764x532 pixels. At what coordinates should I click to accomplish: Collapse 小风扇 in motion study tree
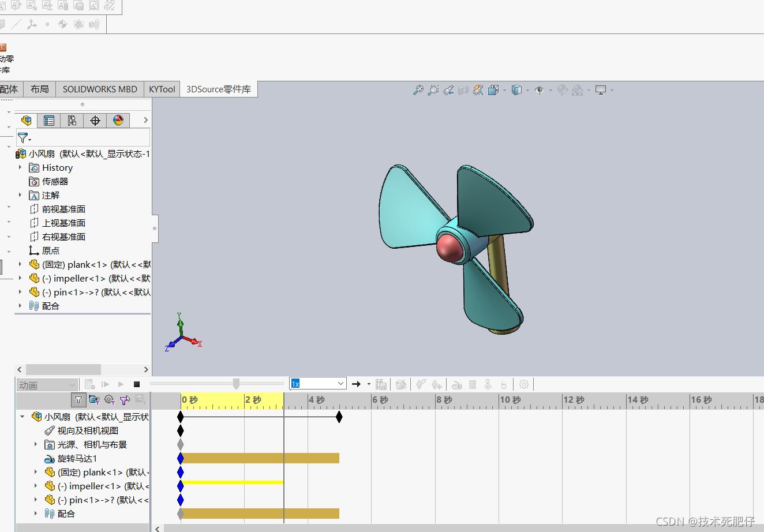pos(23,417)
